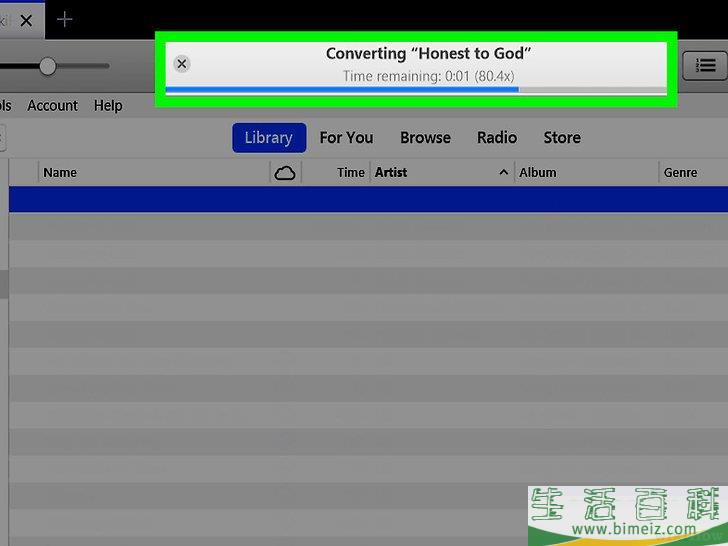
Task: Switch to the Library tab
Action: point(269,138)
